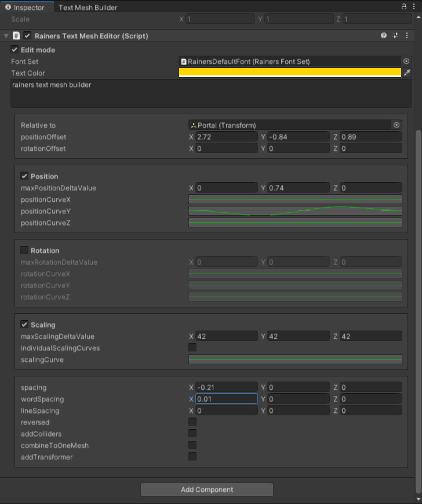Open the component help reference icon
Image resolution: width=422 pixels, height=504 pixels.
384,36
